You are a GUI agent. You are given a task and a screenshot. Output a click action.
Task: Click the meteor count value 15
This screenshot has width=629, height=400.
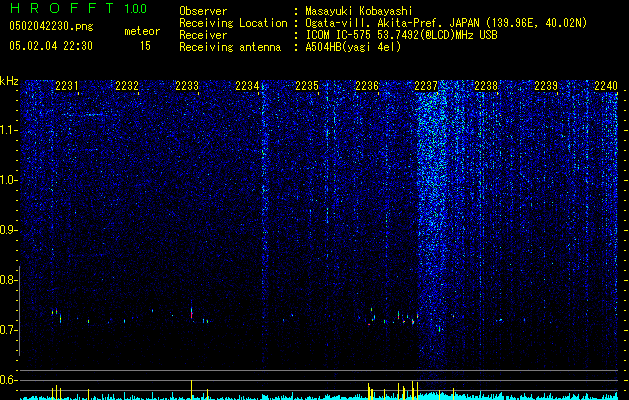coord(145,46)
